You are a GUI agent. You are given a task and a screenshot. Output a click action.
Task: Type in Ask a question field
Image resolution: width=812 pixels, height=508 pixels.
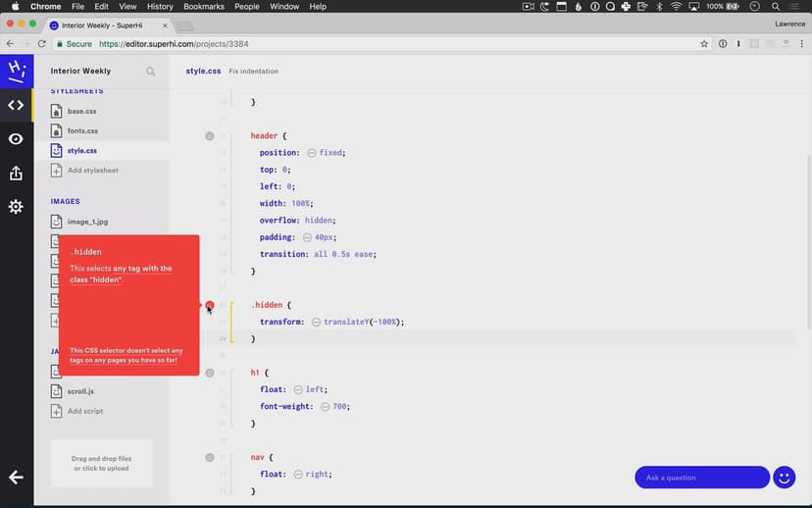coord(701,478)
